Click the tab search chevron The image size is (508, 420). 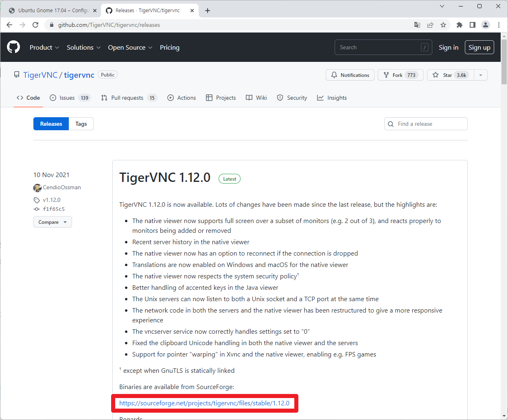[442, 6]
